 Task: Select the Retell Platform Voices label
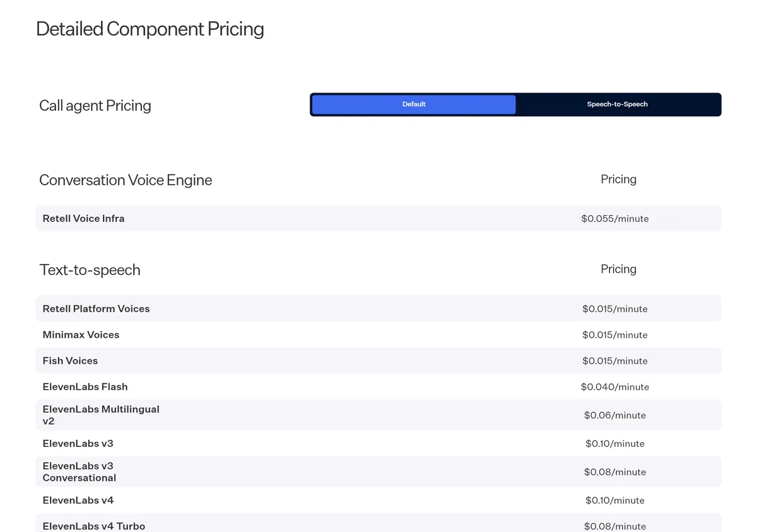click(x=96, y=309)
